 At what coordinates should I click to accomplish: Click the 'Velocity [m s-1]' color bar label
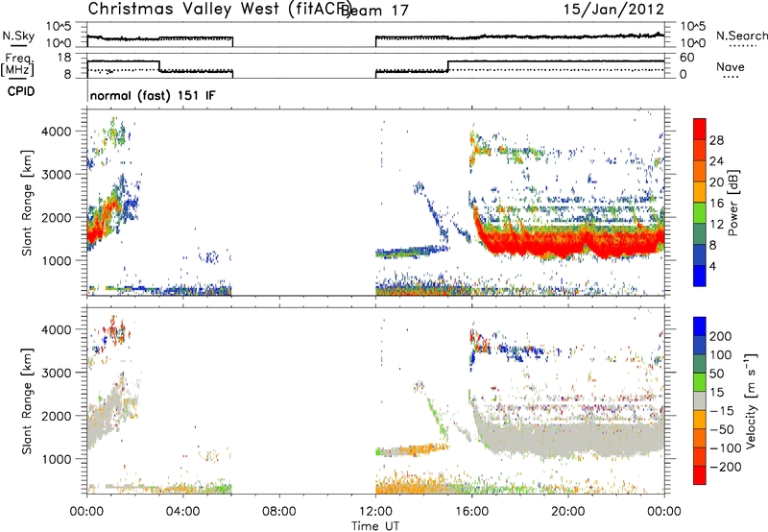(751, 400)
